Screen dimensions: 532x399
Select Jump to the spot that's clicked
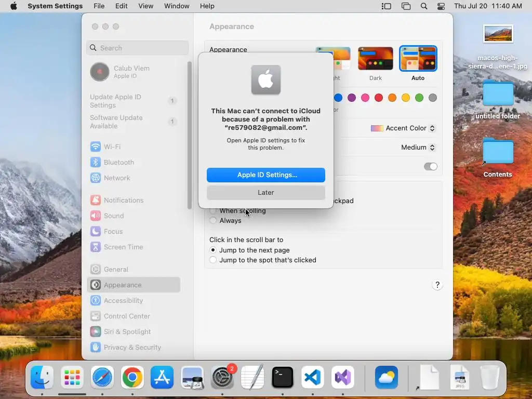coord(212,260)
